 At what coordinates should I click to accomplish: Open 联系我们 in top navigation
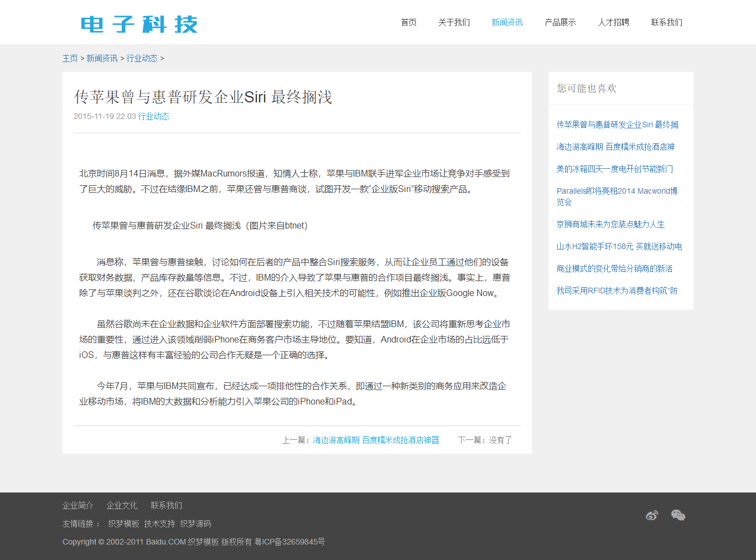click(667, 22)
